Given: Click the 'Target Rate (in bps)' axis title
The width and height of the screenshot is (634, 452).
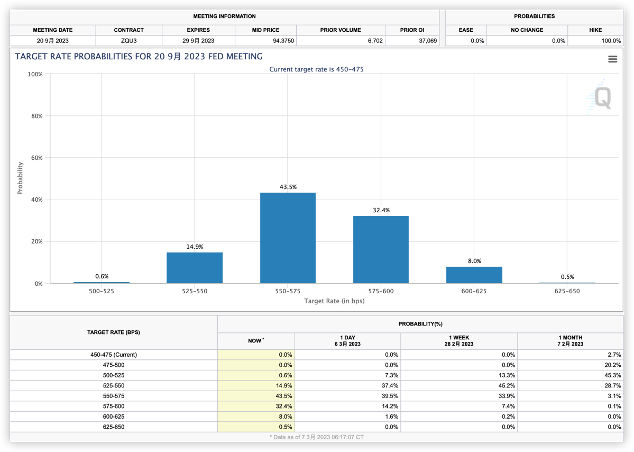Looking at the screenshot, I should tap(334, 301).
